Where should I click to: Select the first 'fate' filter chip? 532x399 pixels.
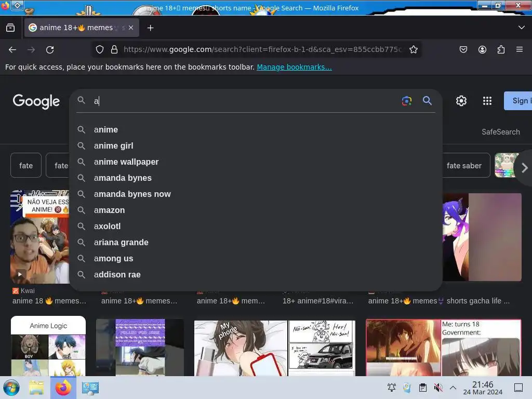(x=26, y=166)
